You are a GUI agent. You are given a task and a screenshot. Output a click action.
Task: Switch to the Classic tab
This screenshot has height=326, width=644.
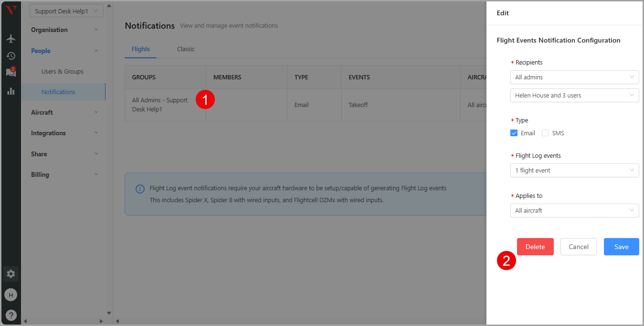186,49
